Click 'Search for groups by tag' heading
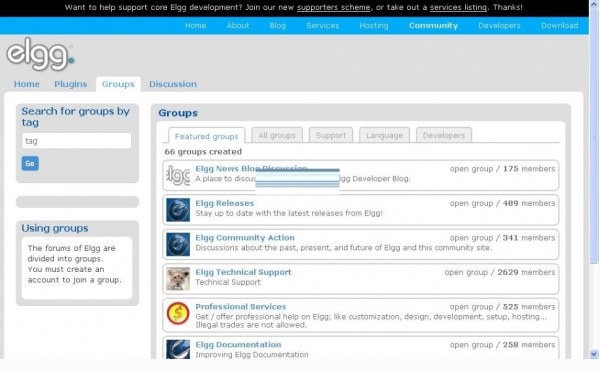The width and height of the screenshot is (600, 372). tap(75, 117)
